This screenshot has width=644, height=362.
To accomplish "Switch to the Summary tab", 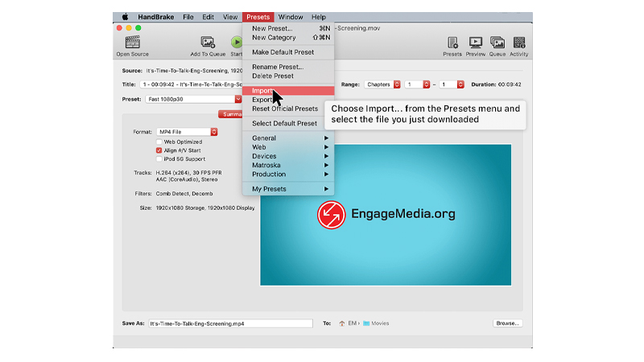I will (230, 114).
